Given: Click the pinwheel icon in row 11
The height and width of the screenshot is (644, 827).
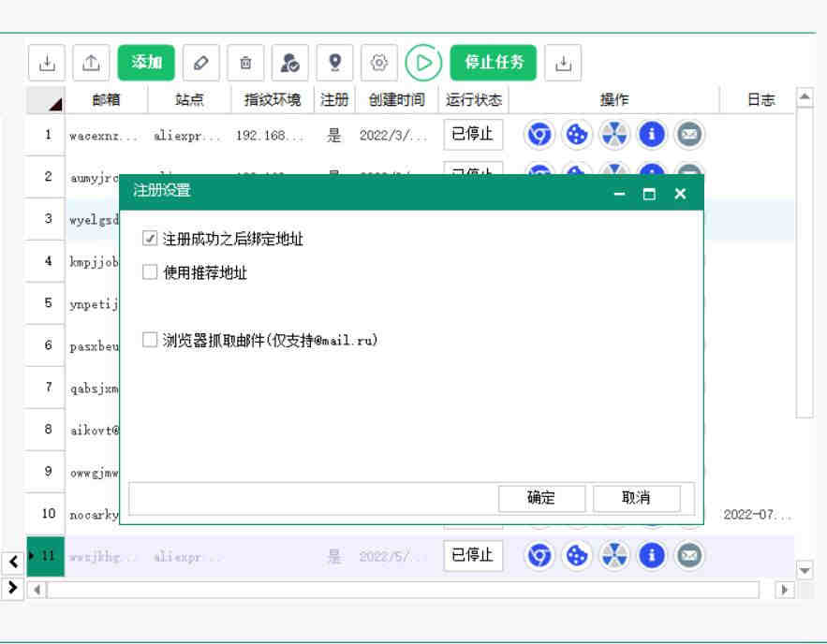Looking at the screenshot, I should (x=614, y=555).
